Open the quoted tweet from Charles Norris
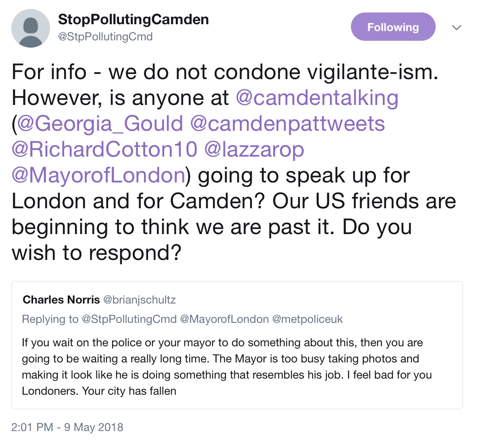This screenshot has height=448, width=480. coord(237,345)
